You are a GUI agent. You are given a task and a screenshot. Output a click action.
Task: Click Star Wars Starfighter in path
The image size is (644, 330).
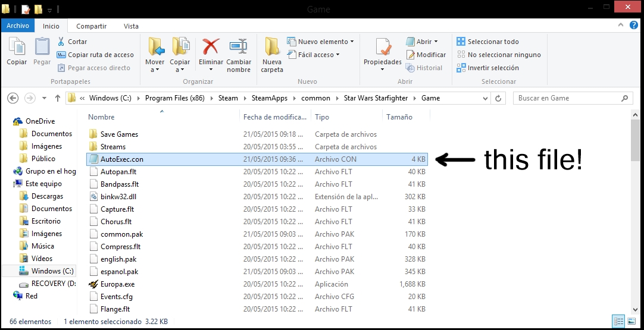[x=376, y=98]
